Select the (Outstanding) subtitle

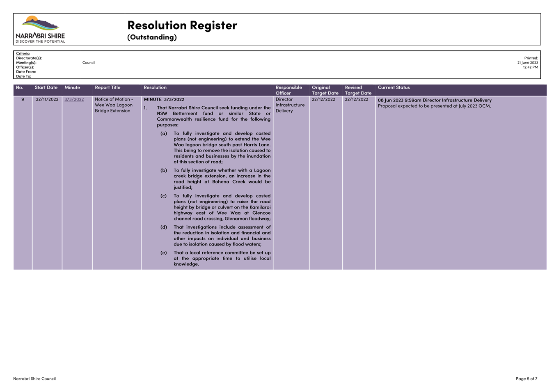coord(152,37)
